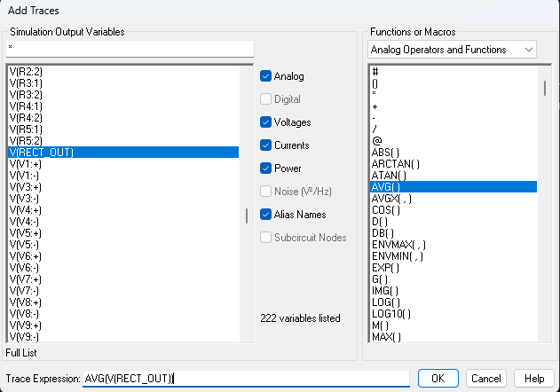Select variable V(R4:2)

coord(123,118)
